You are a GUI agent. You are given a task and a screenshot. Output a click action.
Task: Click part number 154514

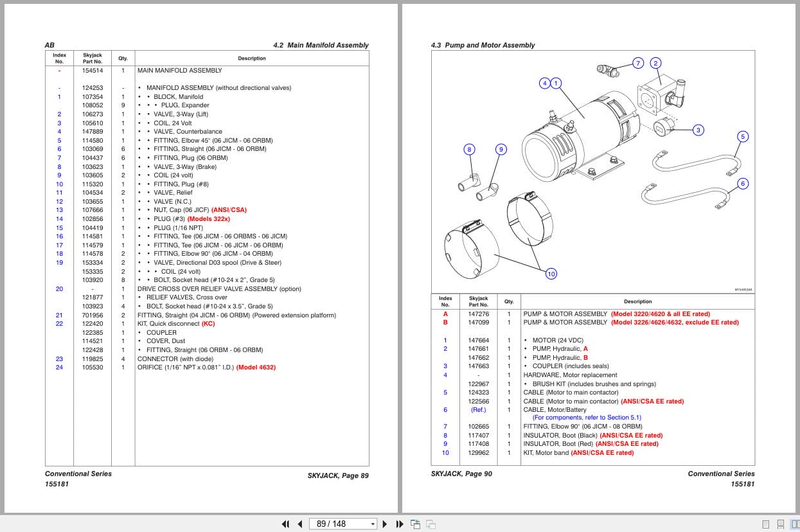[x=93, y=71]
